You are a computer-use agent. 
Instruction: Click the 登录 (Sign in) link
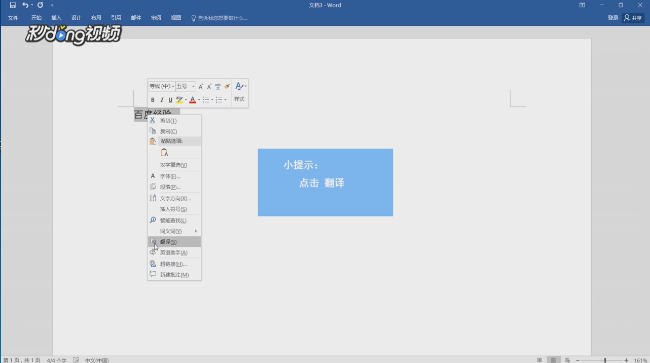coord(613,18)
